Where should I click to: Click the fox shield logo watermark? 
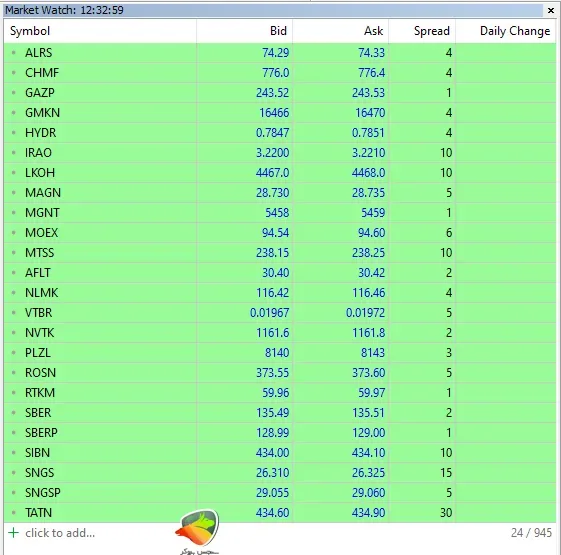pos(197,529)
